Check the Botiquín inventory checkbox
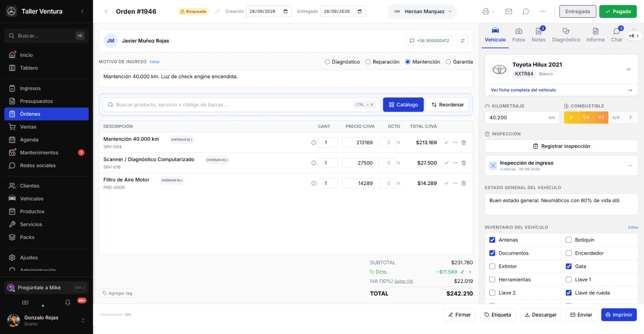The width and height of the screenshot is (644, 334). pyautogui.click(x=569, y=240)
